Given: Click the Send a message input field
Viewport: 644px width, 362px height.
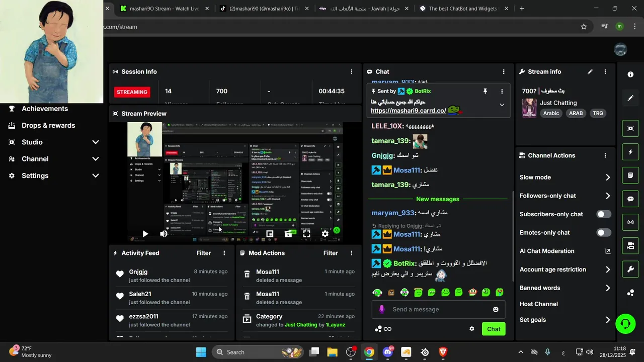Looking at the screenshot, I should click(438, 309).
